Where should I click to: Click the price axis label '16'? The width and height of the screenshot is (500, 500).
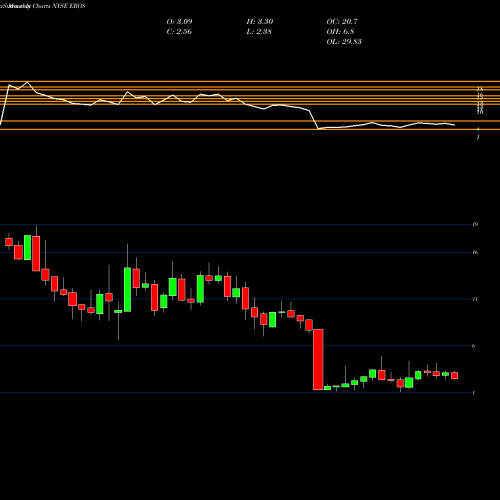[475, 252]
